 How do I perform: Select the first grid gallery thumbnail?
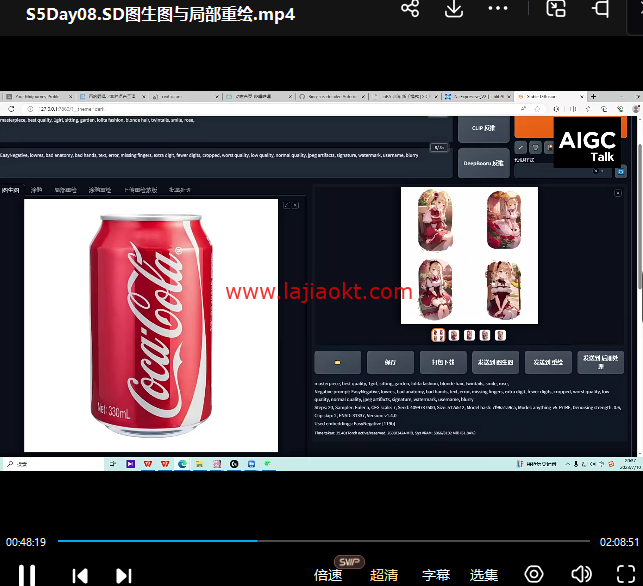[x=438, y=335]
